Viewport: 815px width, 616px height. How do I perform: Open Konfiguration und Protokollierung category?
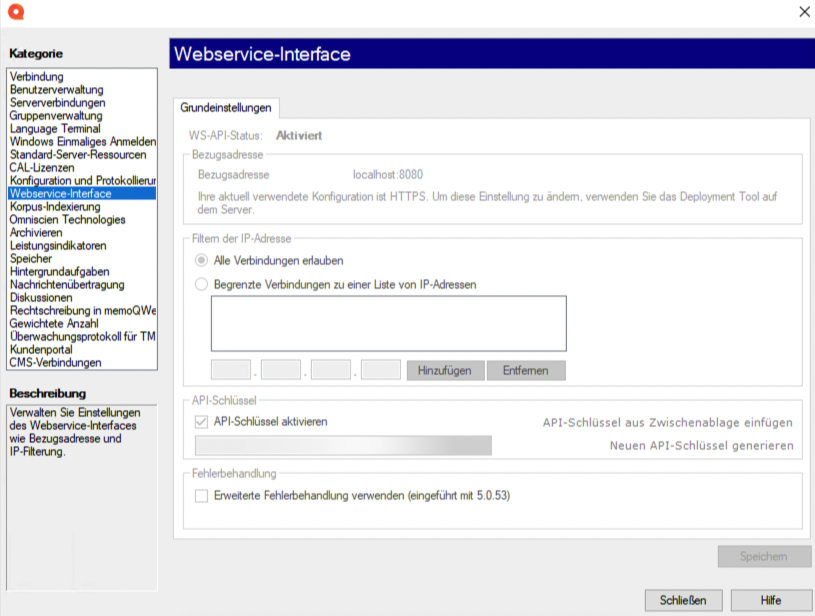tap(82, 180)
